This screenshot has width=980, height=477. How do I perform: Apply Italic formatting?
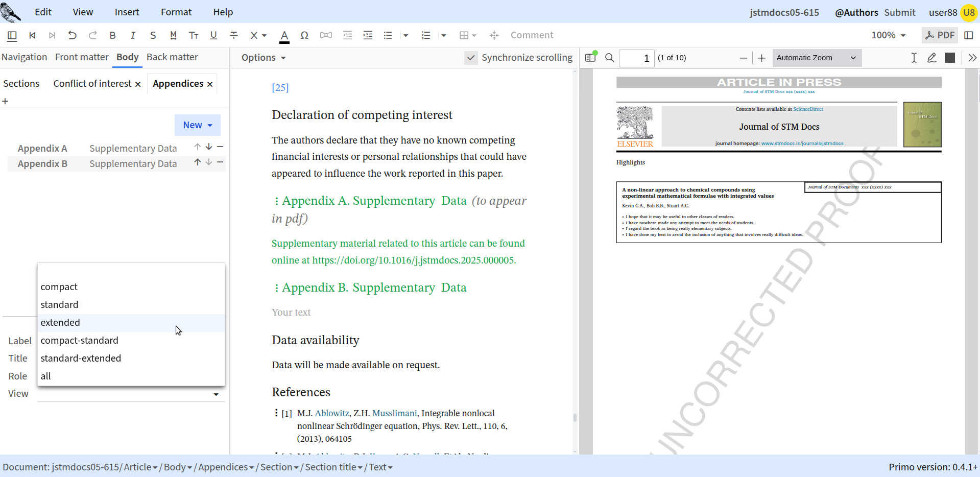pos(133,35)
